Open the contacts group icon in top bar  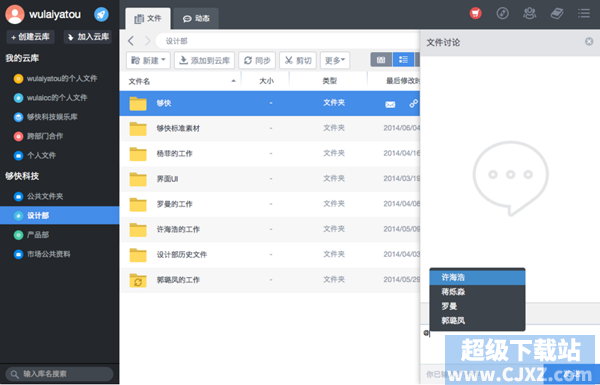tap(530, 13)
